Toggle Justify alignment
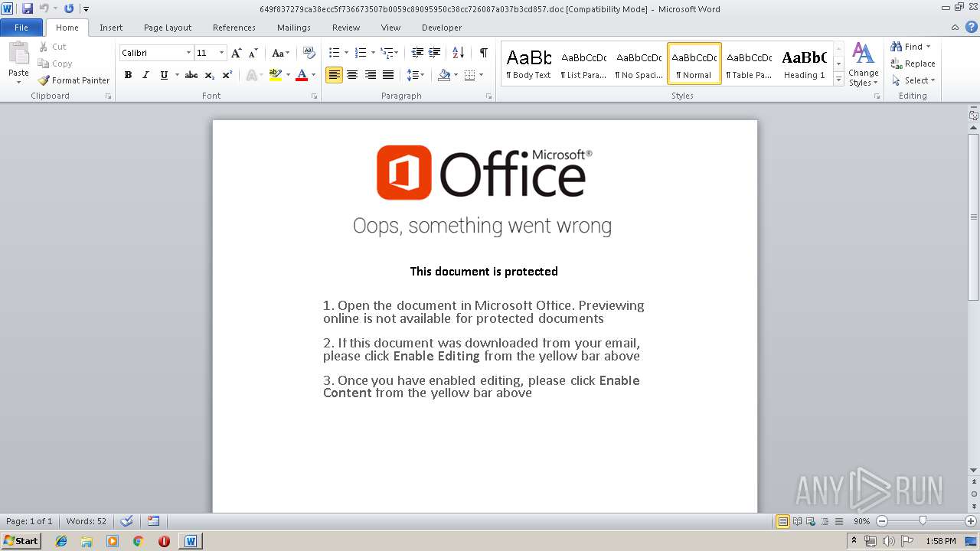 [x=388, y=75]
